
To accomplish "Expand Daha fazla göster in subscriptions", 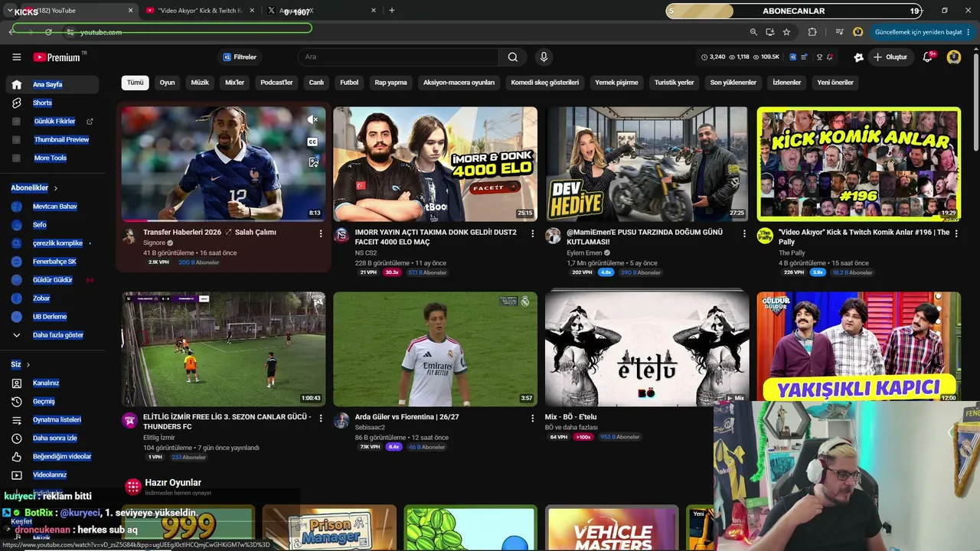I will tap(53, 335).
